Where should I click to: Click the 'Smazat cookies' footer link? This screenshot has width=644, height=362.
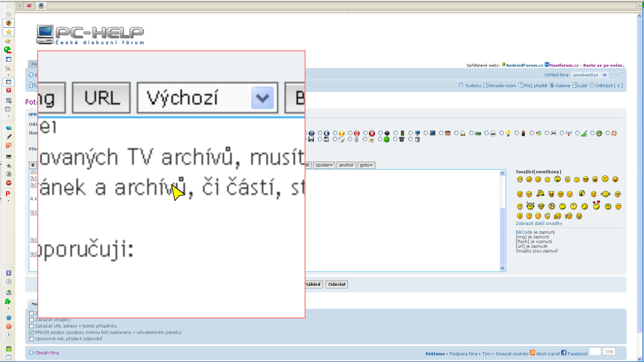click(x=512, y=354)
